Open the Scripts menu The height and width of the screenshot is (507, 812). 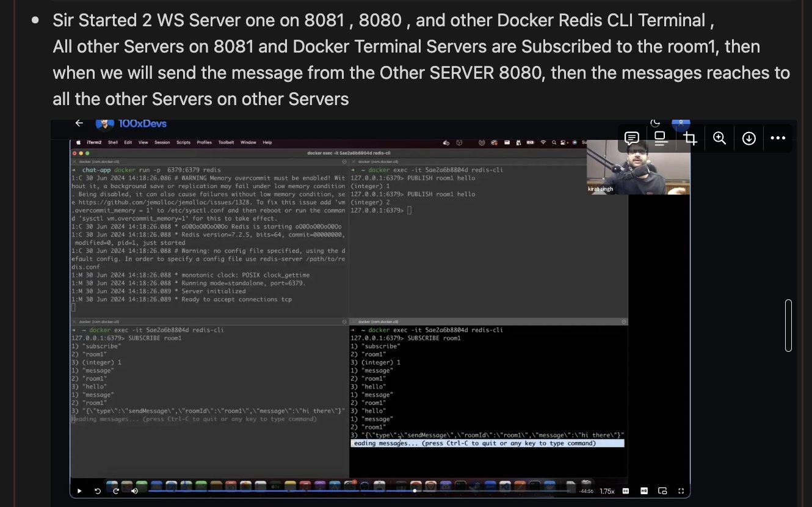pos(183,142)
